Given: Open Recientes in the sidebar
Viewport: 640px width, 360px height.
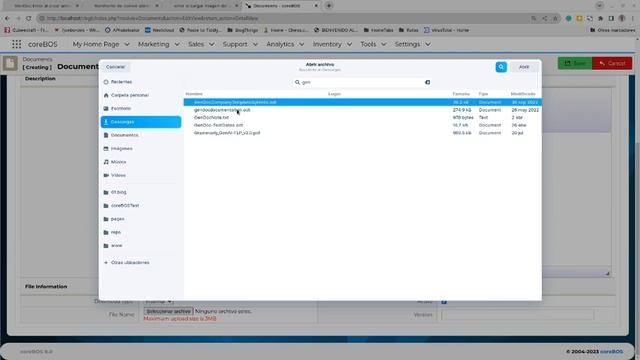Looking at the screenshot, I should click(141, 82).
